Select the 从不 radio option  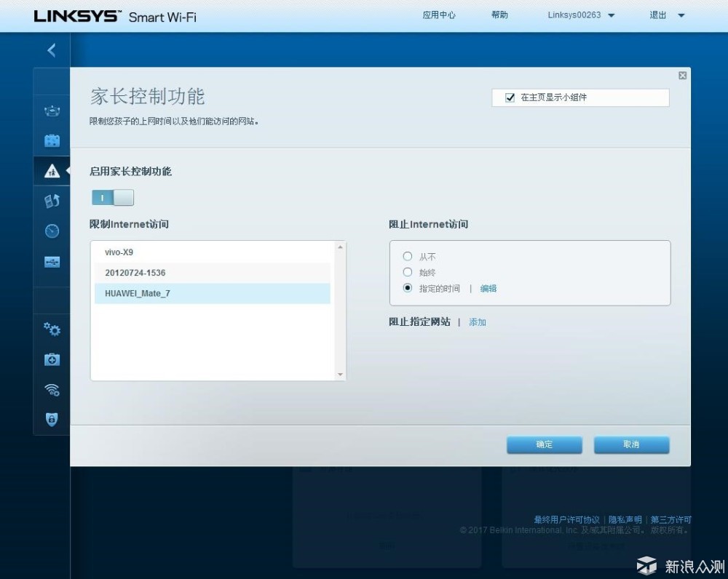(407, 256)
